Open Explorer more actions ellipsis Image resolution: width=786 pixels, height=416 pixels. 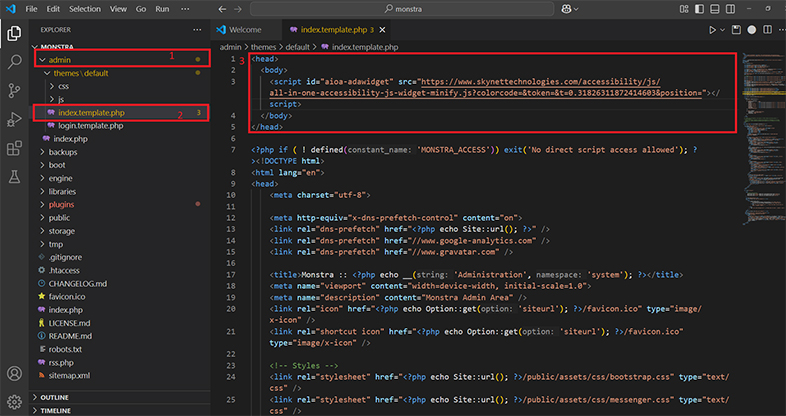(x=197, y=30)
